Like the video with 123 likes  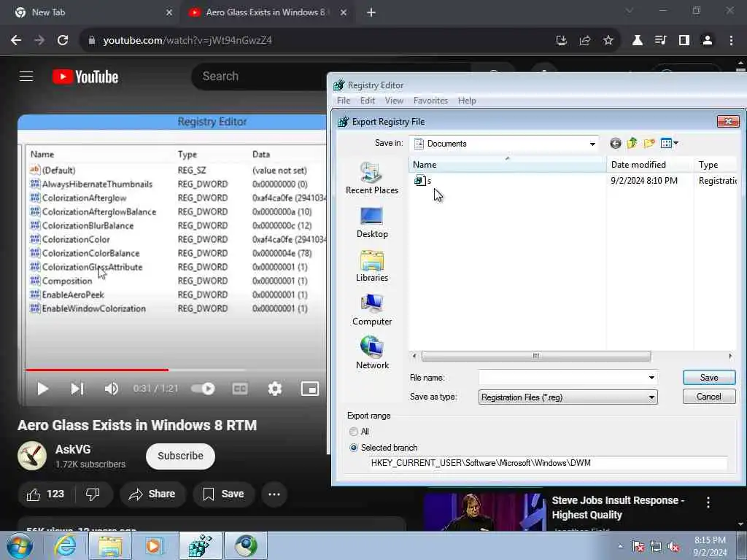coord(46,494)
